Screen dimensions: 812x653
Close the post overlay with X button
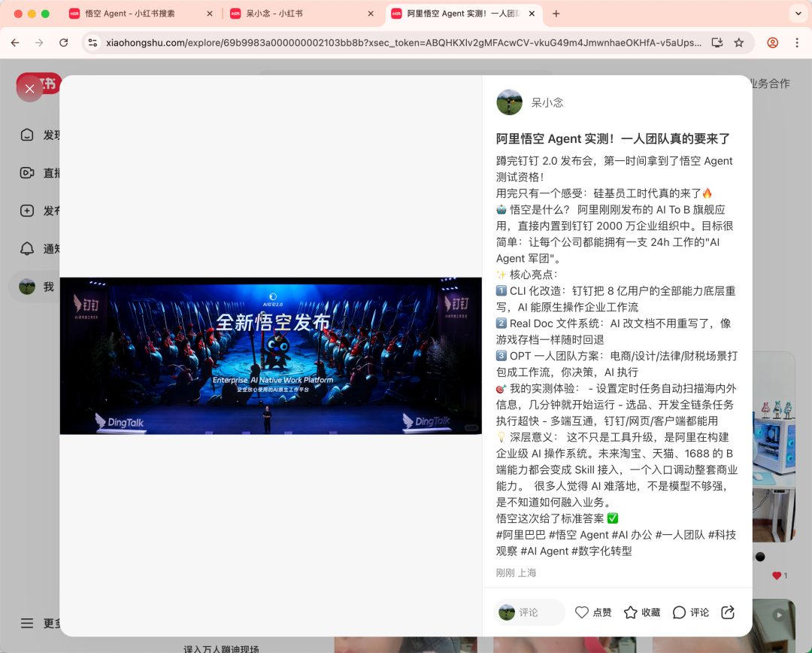[x=29, y=89]
